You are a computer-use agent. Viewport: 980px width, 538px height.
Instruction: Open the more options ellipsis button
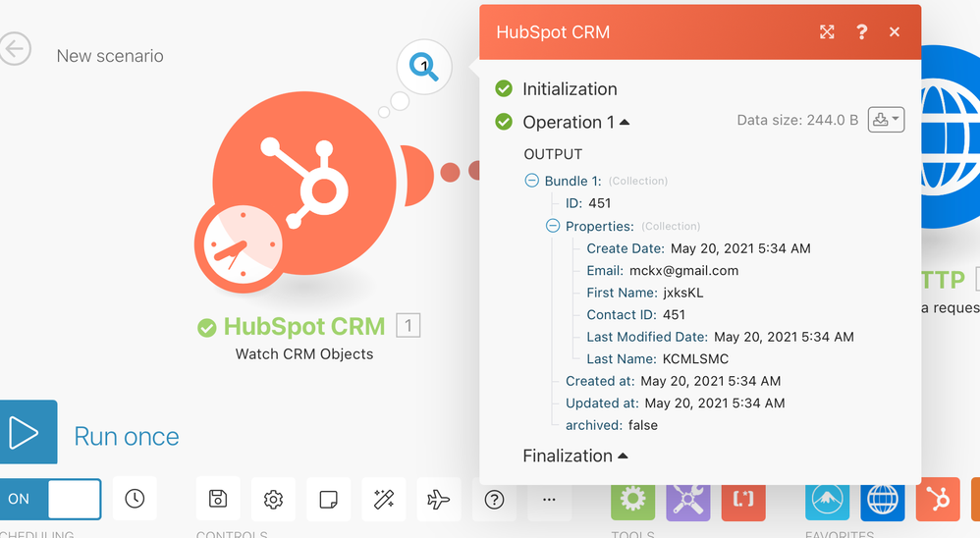pyautogui.click(x=549, y=499)
